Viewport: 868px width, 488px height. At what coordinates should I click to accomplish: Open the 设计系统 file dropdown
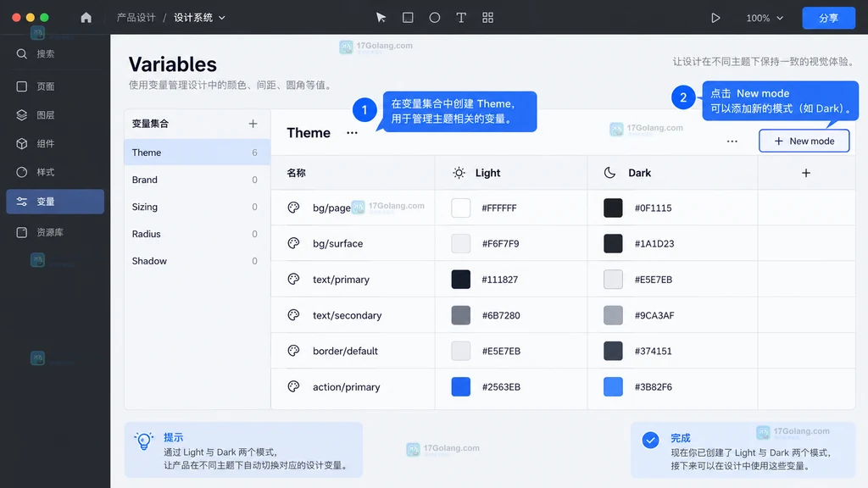[x=199, y=18]
